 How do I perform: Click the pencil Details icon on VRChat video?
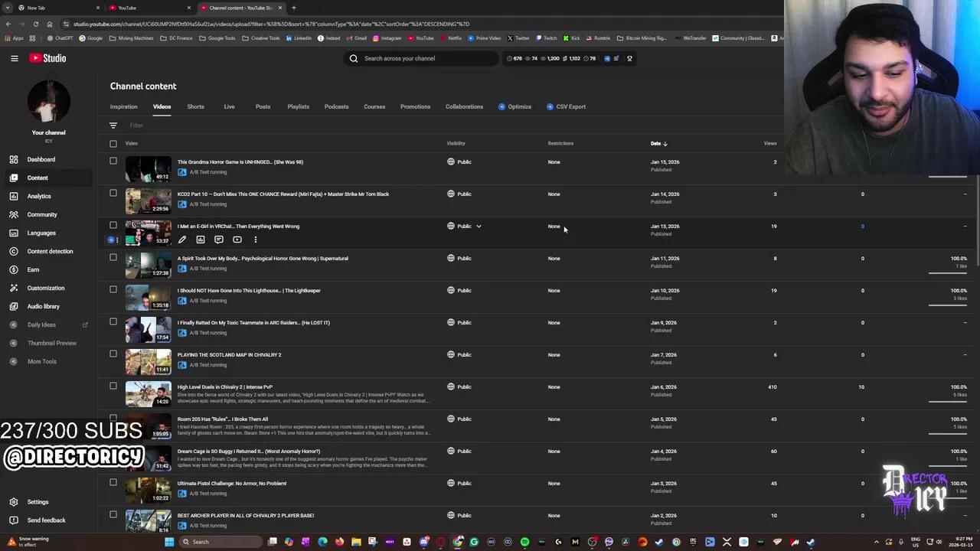pos(182,240)
